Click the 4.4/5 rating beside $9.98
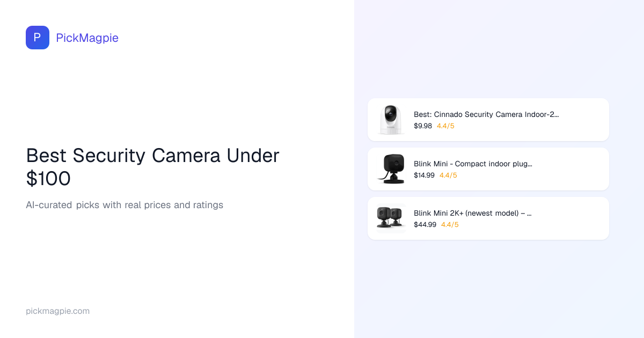644x338 pixels. 445,126
